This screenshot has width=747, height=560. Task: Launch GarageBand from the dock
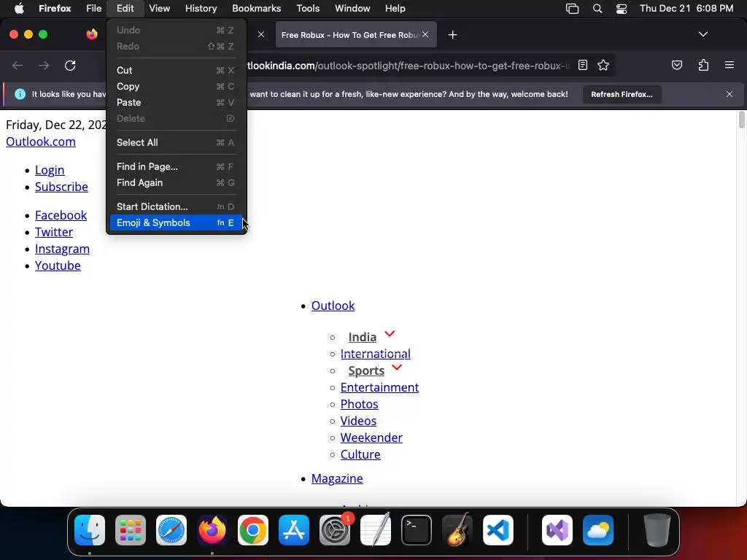click(x=457, y=530)
